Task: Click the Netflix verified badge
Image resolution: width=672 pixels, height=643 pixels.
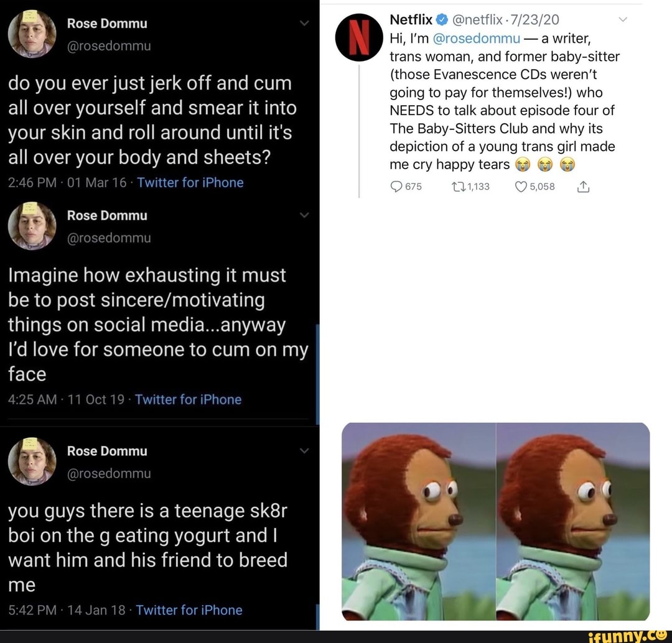Action: (x=442, y=20)
